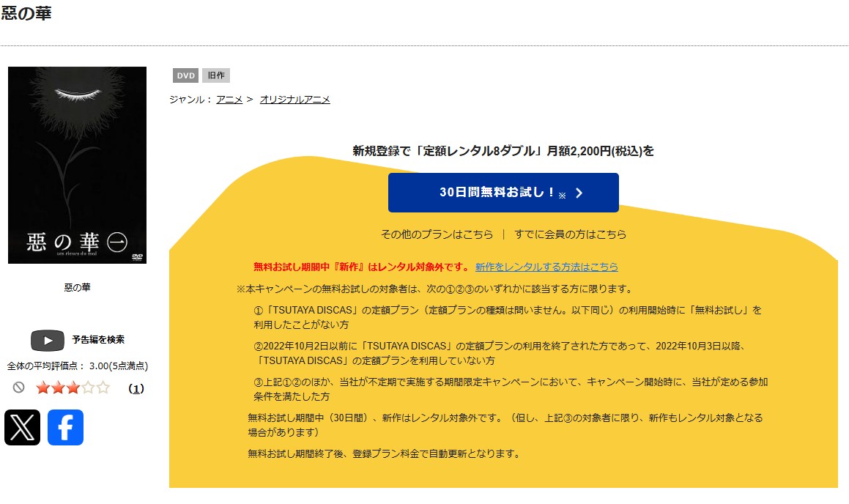
Task: Click the 旧作 label badge
Action: (x=216, y=75)
